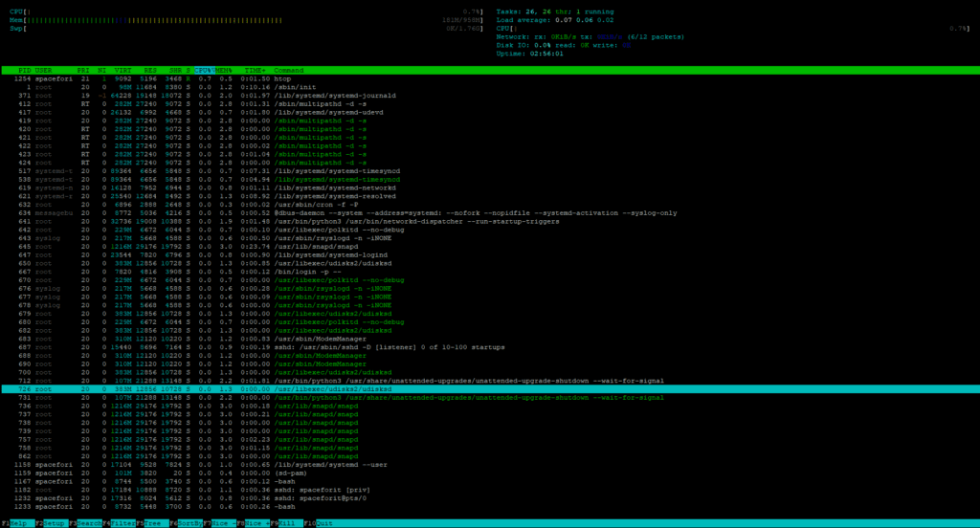Select networkd-dispatcher row PID 641
The image size is (980, 528).
(x=490, y=221)
